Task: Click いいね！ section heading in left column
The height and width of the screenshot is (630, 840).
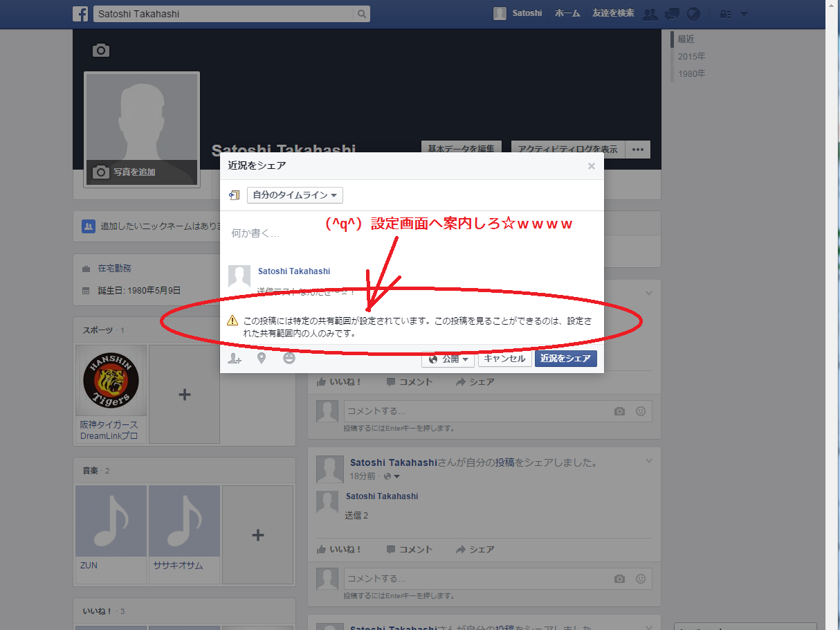Action: click(97, 611)
